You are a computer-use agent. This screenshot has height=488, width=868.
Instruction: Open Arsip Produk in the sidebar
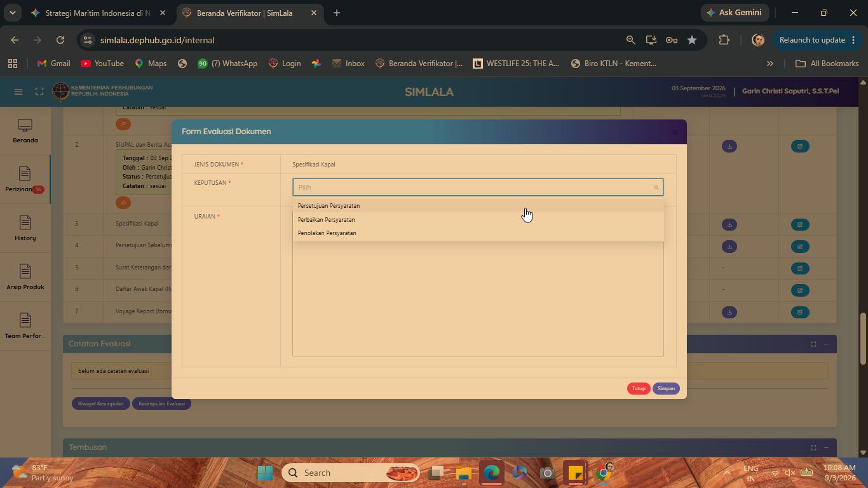(25, 278)
